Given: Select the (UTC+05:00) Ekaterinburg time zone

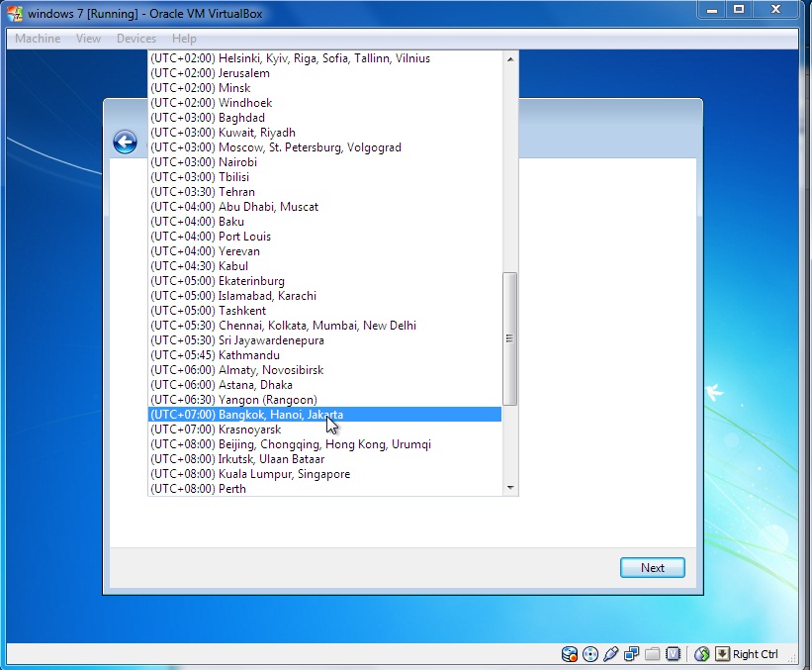Looking at the screenshot, I should tap(324, 281).
